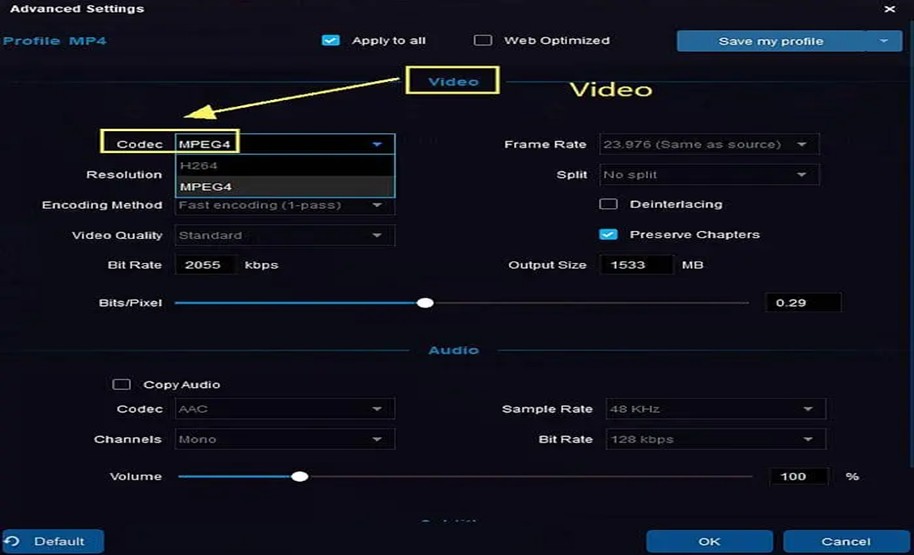914x555 pixels.
Task: Click the Default button
Action: [x=53, y=542]
